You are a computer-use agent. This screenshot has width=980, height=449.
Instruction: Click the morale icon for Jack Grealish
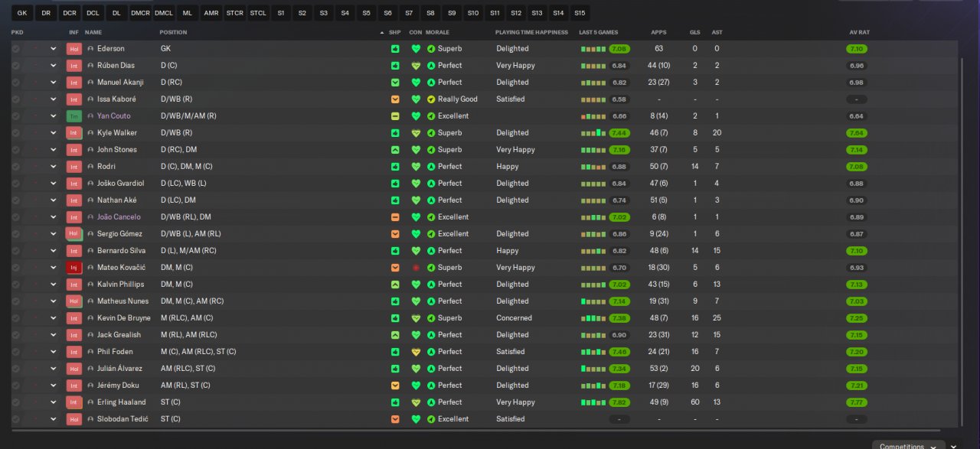pyautogui.click(x=431, y=335)
